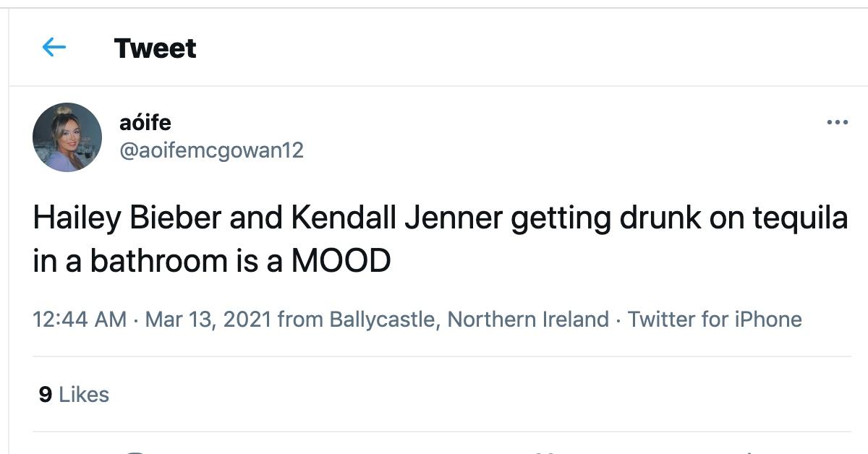
Task: Click the word Likes beside the count
Action: 84,395
